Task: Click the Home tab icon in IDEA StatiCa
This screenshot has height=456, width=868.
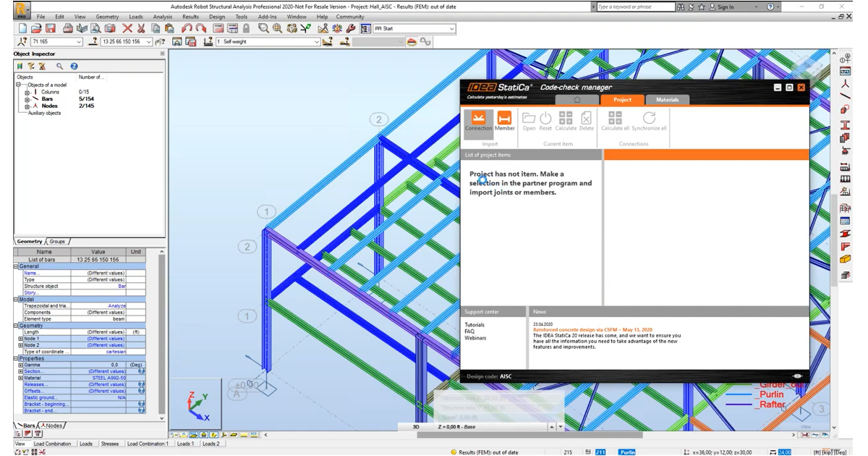Action: (576, 100)
